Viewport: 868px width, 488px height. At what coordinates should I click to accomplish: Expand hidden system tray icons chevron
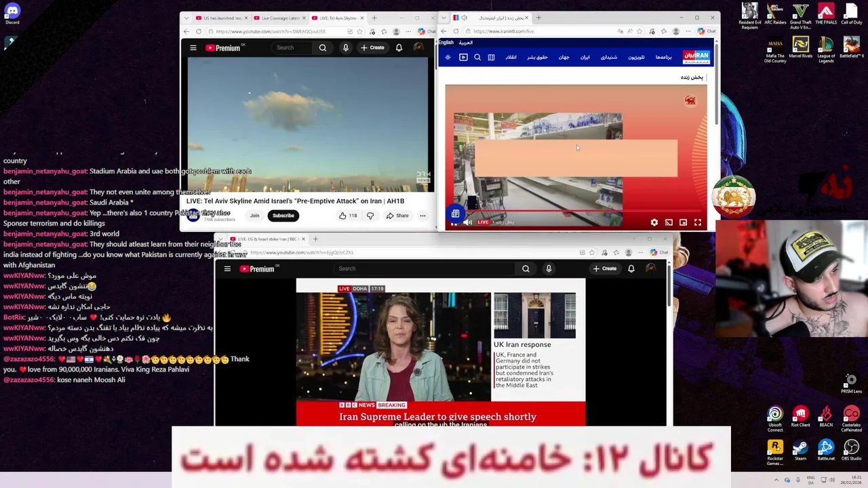(776, 481)
